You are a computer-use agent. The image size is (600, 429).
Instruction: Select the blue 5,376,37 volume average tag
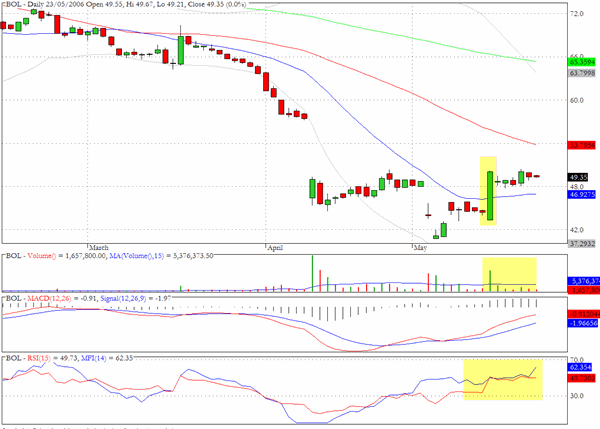click(x=582, y=281)
